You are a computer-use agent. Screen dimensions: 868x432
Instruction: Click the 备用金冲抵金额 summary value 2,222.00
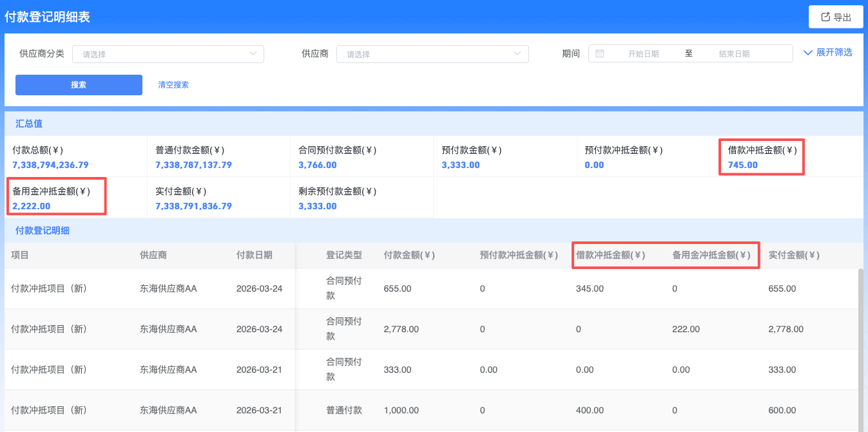click(31, 206)
